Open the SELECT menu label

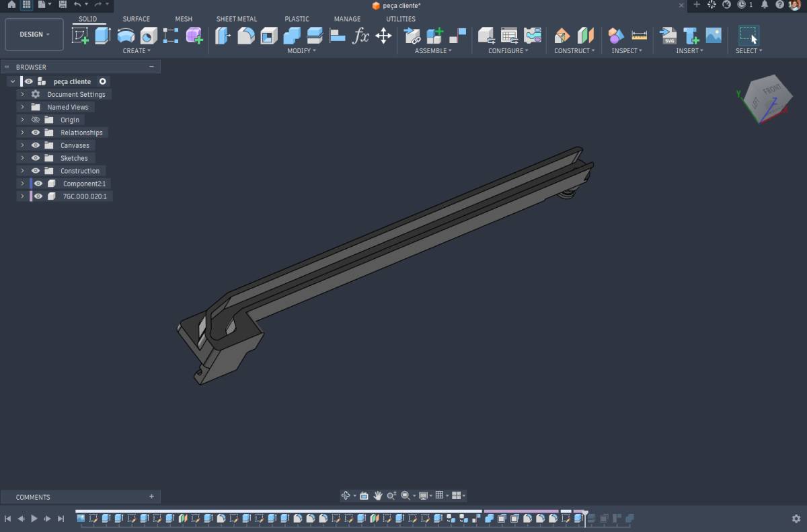[748, 51]
